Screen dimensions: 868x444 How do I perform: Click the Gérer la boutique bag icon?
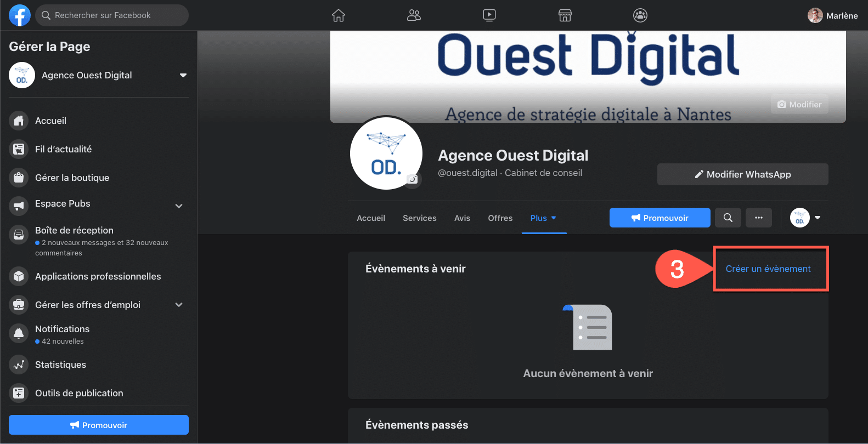point(19,178)
